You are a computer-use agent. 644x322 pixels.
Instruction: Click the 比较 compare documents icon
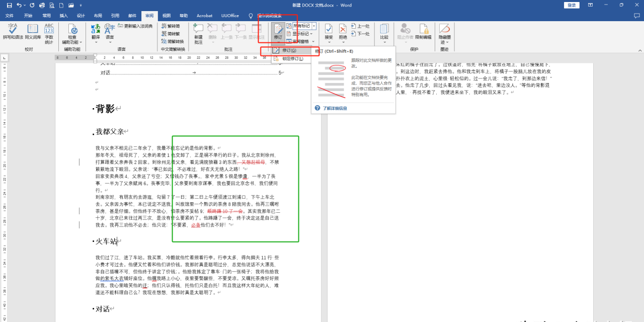pyautogui.click(x=384, y=29)
